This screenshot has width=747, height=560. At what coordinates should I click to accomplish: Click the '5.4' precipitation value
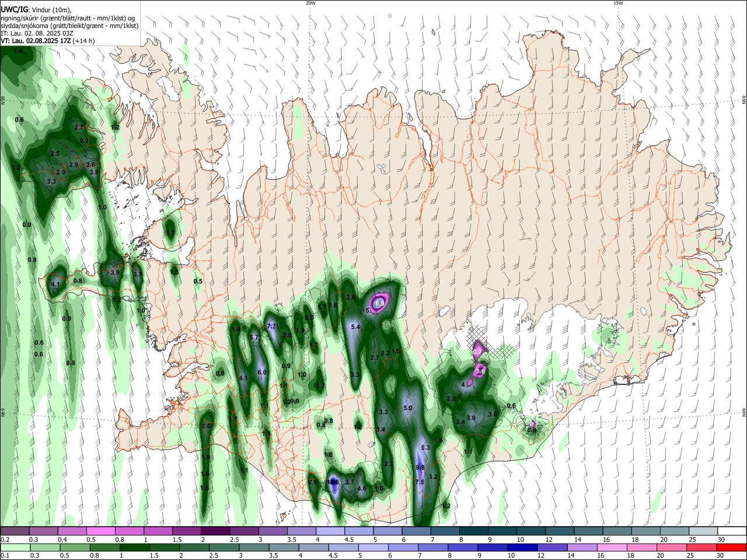pos(355,327)
